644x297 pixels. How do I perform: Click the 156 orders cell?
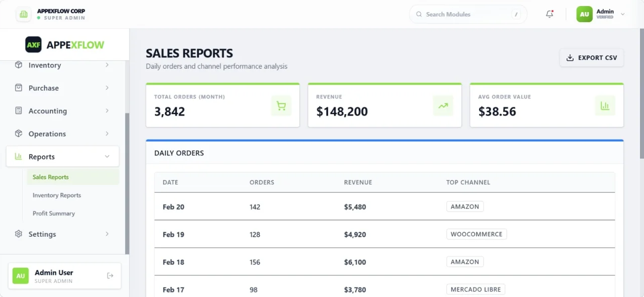click(x=255, y=262)
